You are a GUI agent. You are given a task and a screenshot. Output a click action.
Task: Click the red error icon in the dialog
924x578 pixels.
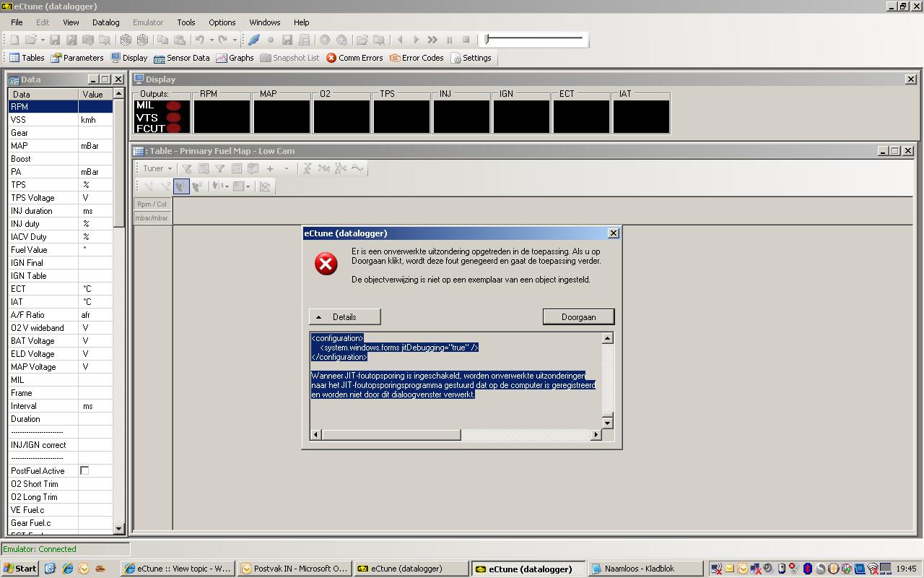pyautogui.click(x=326, y=264)
